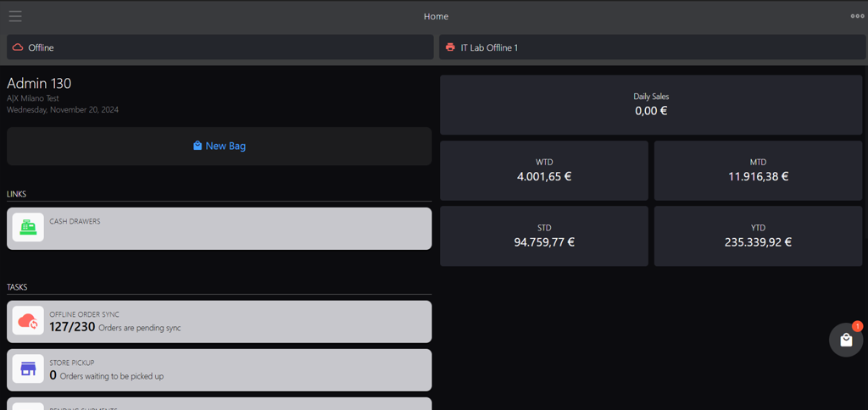868x410 pixels.
Task: Open the three-dot more options menu
Action: click(x=858, y=16)
